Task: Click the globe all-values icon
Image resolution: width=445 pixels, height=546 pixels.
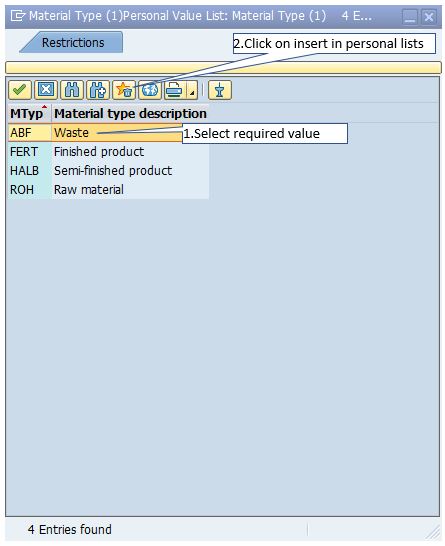Action: (150, 90)
